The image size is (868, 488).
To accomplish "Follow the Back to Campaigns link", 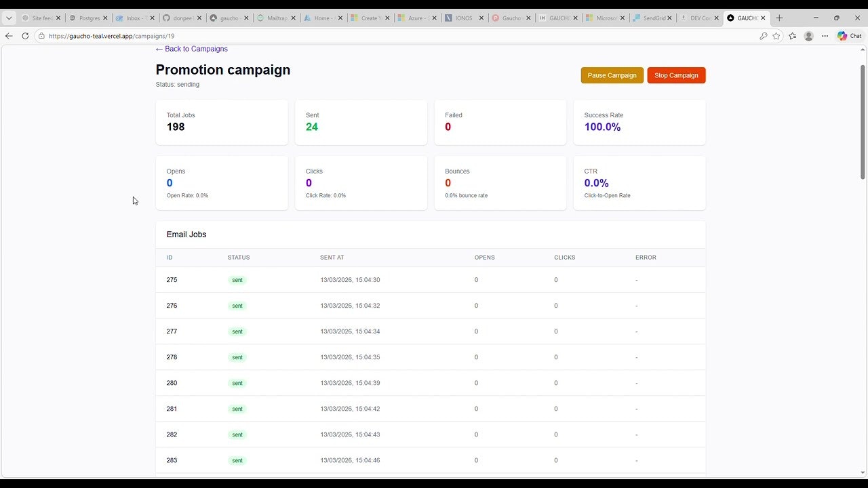I will (191, 49).
